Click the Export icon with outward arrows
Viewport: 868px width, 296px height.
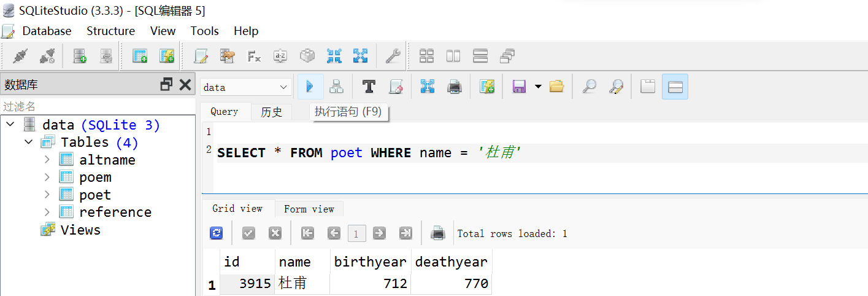360,56
